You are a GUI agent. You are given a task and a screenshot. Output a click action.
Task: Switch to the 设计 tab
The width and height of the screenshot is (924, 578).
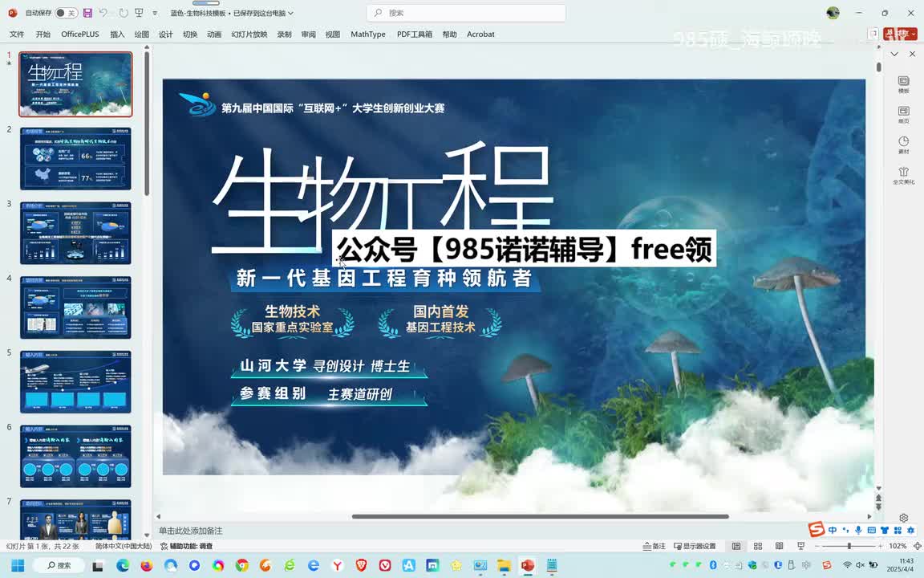[165, 35]
